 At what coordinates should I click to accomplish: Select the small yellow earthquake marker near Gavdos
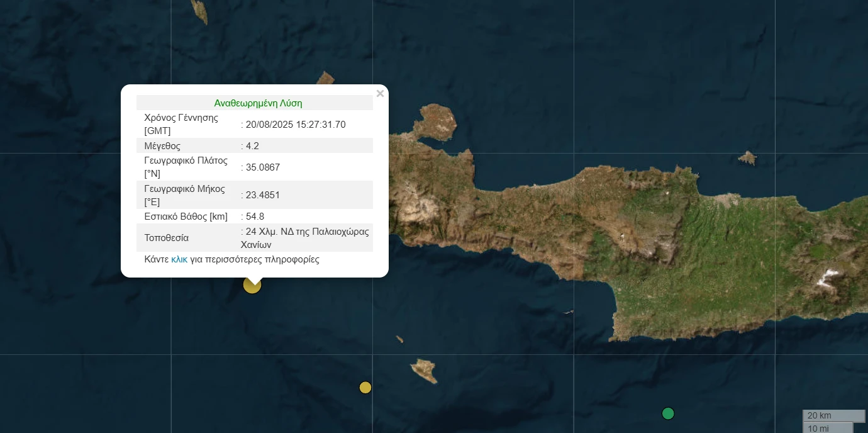(x=365, y=388)
